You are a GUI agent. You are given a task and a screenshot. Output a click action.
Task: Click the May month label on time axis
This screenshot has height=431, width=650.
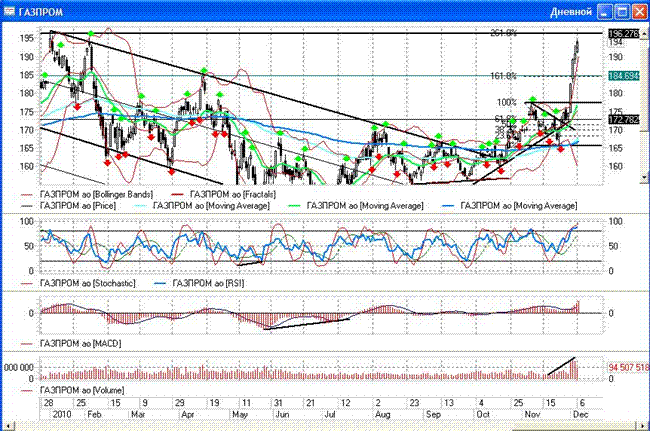point(240,414)
